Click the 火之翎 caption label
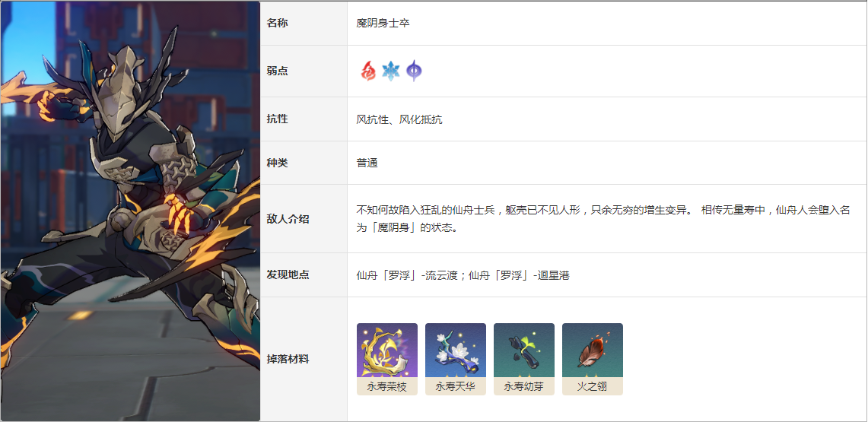The width and height of the screenshot is (868, 422). click(593, 386)
